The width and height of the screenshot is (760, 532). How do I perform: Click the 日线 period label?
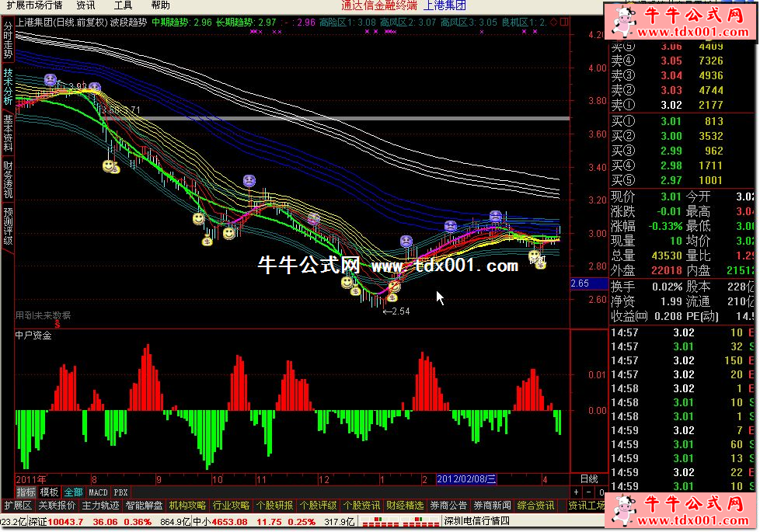pos(589,479)
